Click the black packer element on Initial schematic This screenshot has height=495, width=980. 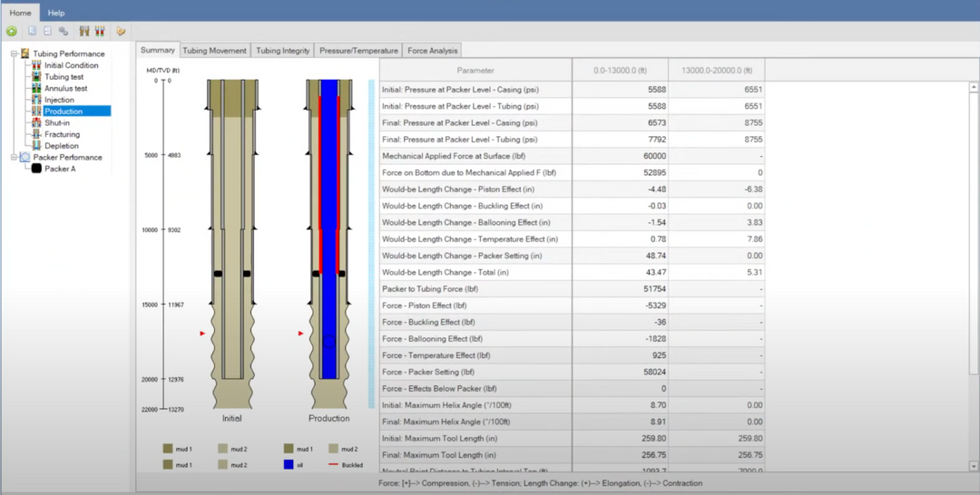click(x=218, y=274)
